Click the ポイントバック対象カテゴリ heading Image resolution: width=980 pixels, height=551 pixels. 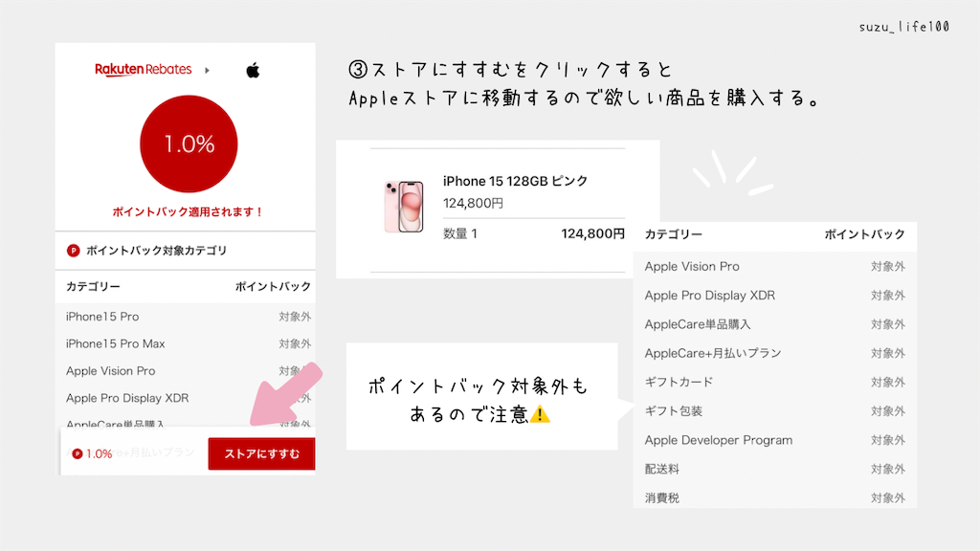(x=157, y=251)
